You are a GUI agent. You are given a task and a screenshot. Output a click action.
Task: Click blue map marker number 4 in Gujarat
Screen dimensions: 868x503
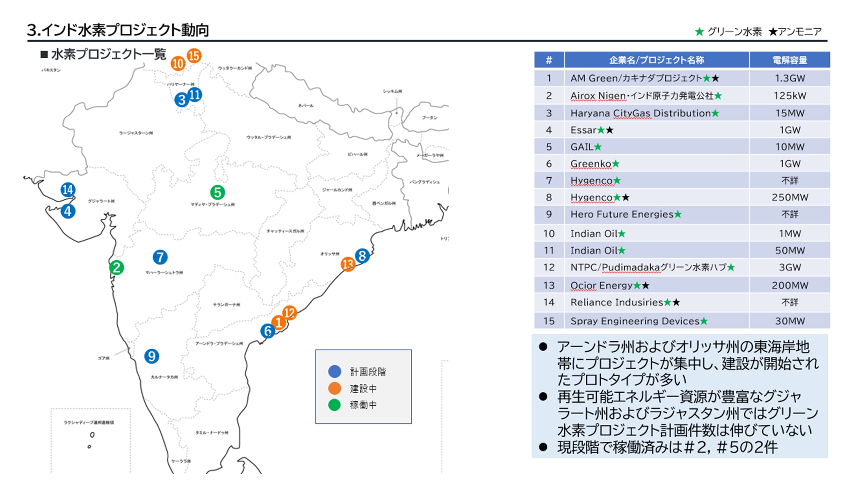68,211
